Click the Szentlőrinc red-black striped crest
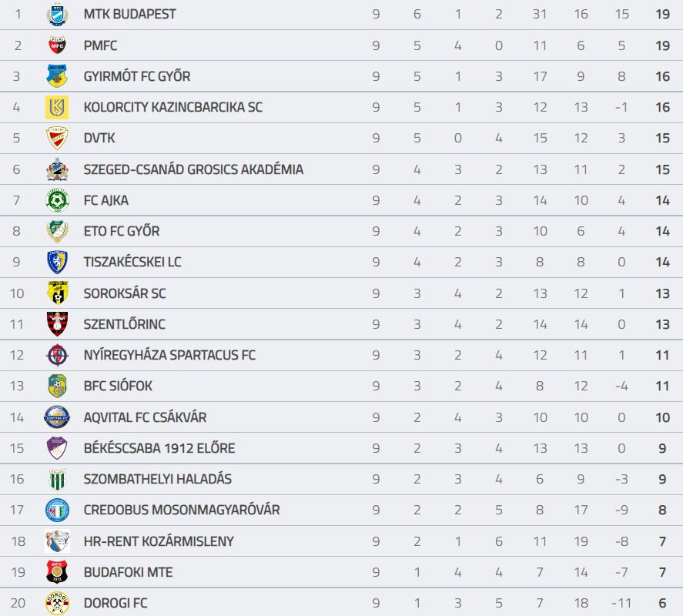Image resolution: width=683 pixels, height=616 pixels. point(57,323)
